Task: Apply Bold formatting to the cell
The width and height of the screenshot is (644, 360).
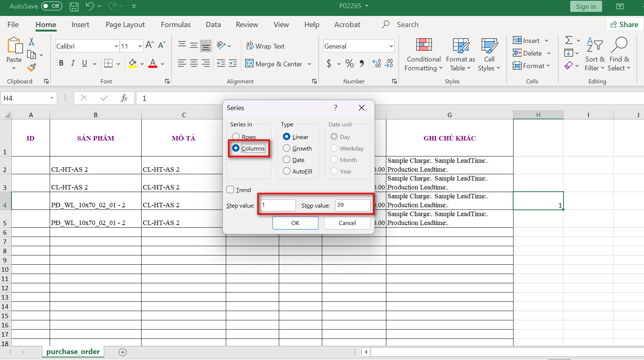Action: [61, 63]
